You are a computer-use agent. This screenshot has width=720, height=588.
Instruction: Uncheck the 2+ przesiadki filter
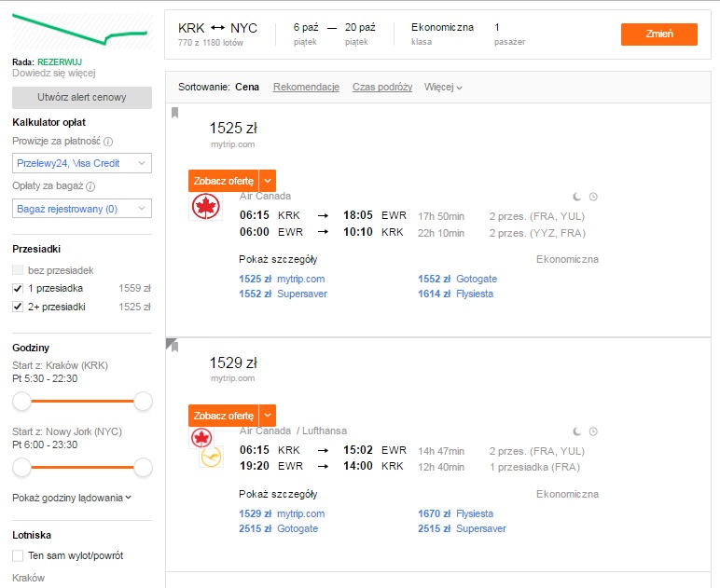click(x=18, y=307)
